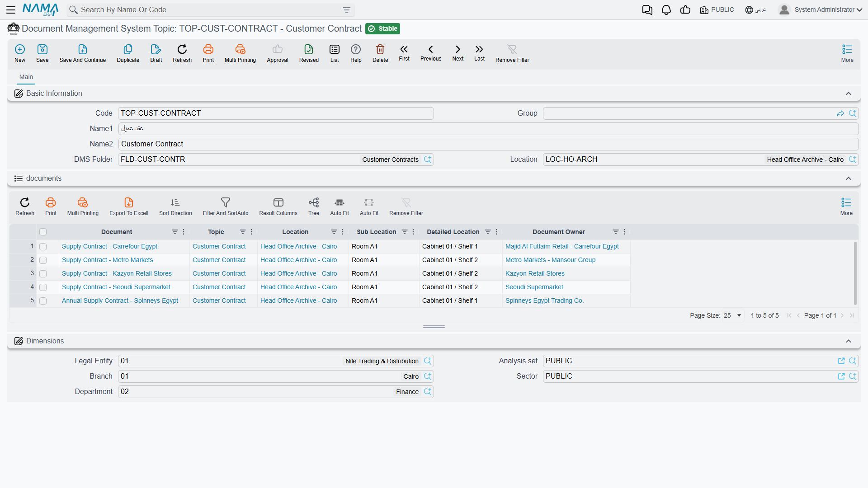The width and height of the screenshot is (868, 488).
Task: Open Multi Printing in top toolbar
Action: (x=240, y=53)
